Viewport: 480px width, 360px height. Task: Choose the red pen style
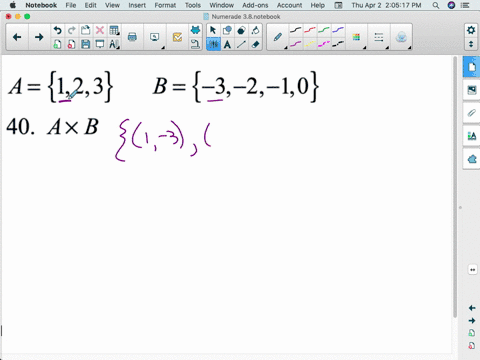point(310,30)
